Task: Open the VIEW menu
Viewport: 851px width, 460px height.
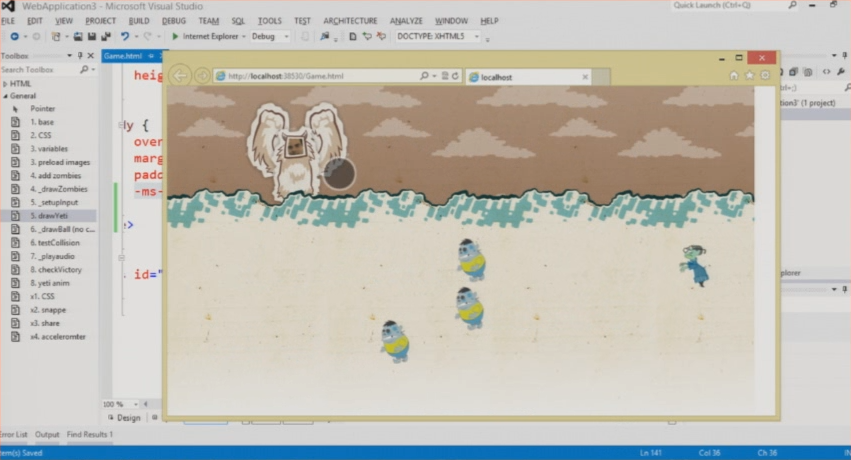Action: click(63, 21)
